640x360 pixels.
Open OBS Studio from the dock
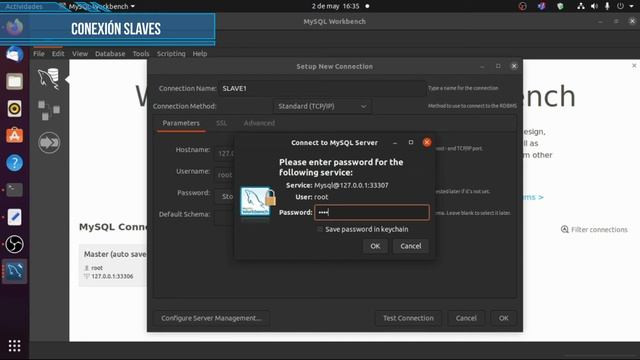pyautogui.click(x=14, y=244)
